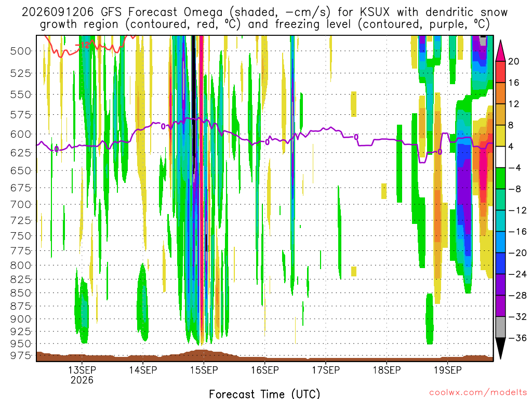Click the 13SEP 2026 axis label
The height and width of the screenshot is (399, 532).
82,375
